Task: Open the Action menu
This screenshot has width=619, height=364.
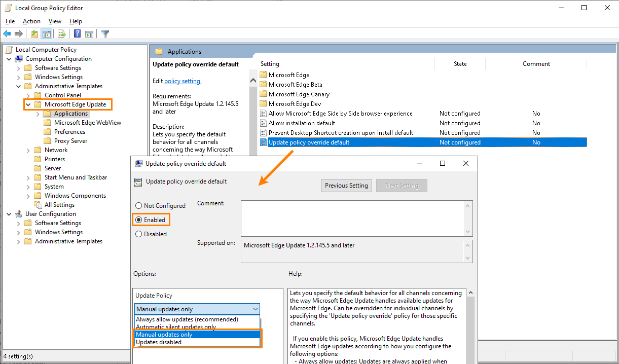Action: 31,21
